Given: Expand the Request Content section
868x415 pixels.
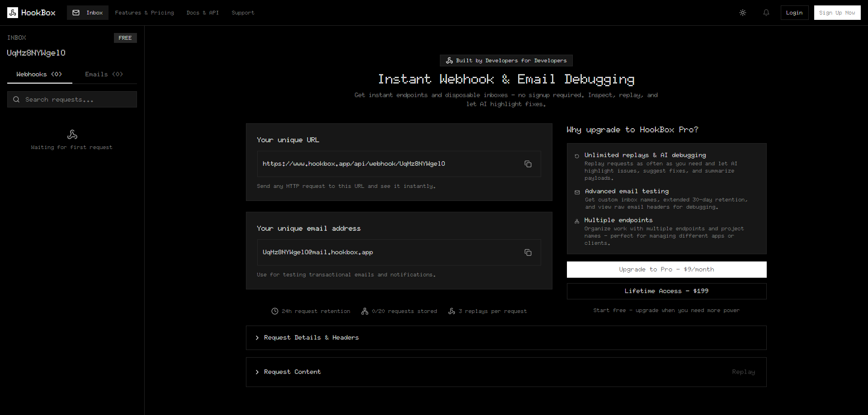Looking at the screenshot, I should (292, 372).
